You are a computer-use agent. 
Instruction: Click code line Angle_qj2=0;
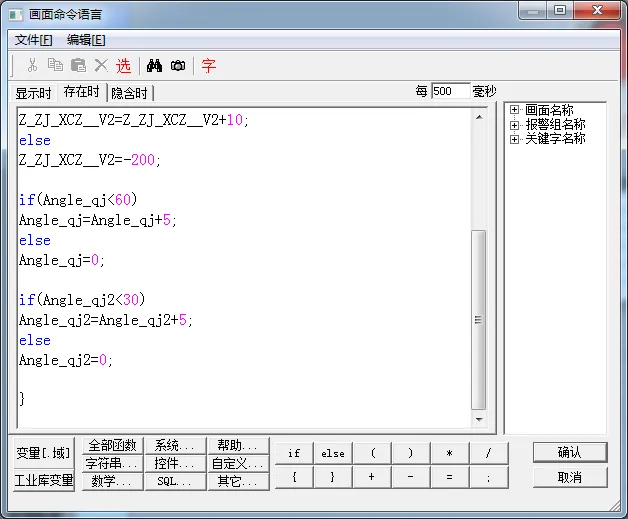click(x=66, y=360)
